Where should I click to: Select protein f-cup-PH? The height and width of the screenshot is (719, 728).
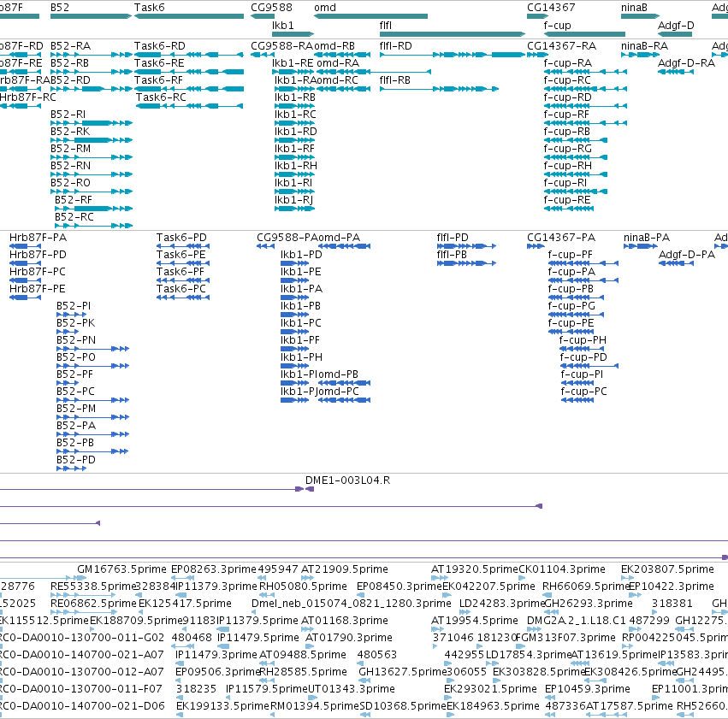point(583,340)
